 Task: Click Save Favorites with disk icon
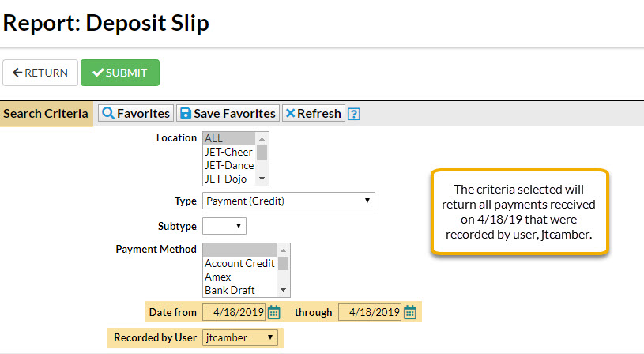coord(228,113)
